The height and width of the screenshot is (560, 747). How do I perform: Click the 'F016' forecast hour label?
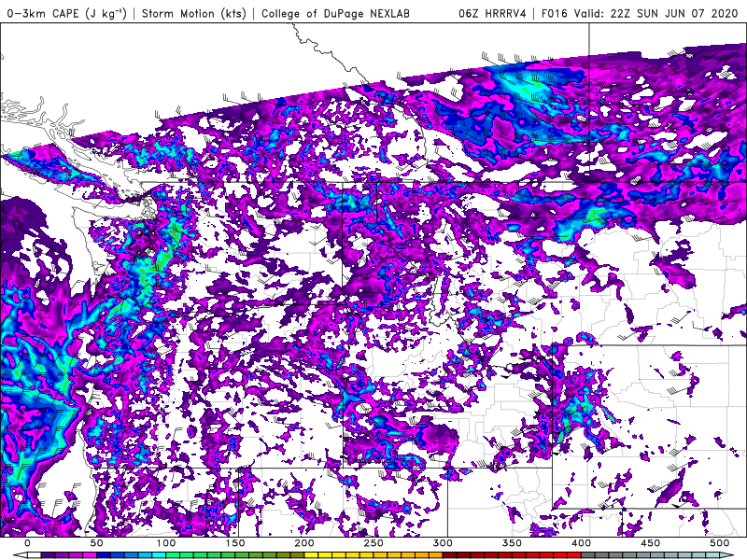pos(555,13)
